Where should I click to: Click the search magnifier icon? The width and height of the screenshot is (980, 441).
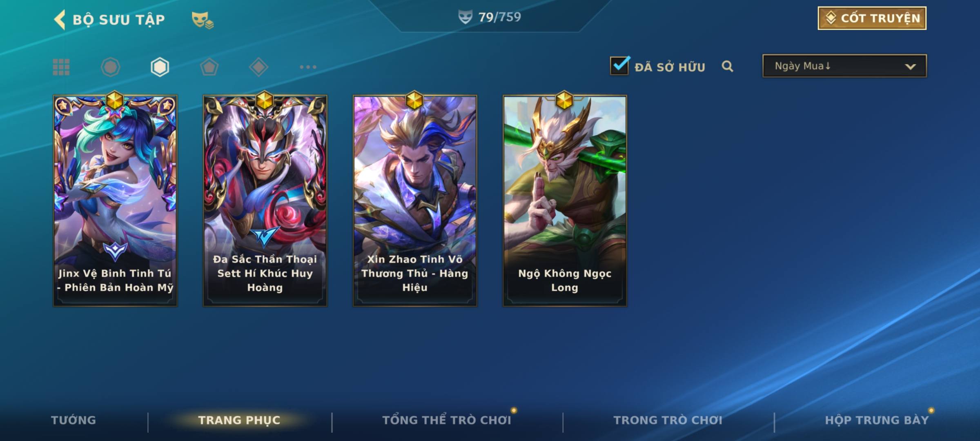pos(727,66)
